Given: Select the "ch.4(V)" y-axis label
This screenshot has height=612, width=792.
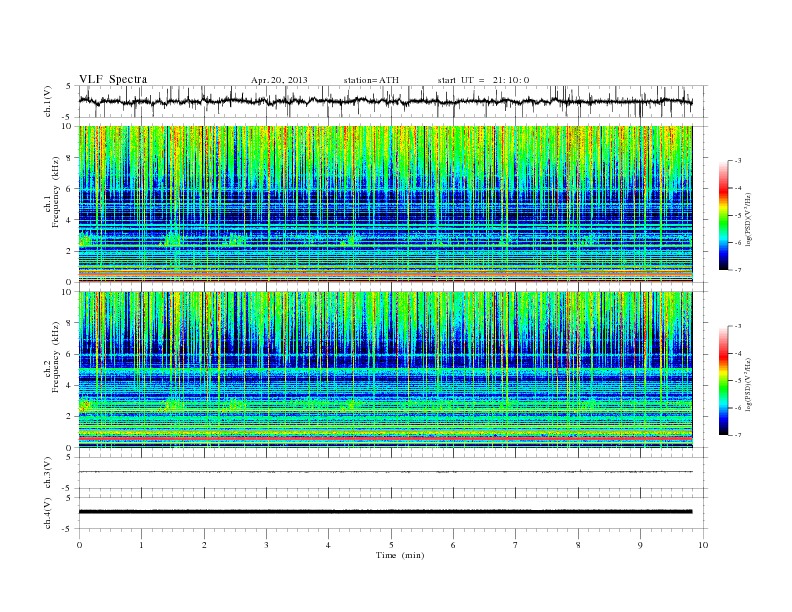Looking at the screenshot, I should click(48, 513).
